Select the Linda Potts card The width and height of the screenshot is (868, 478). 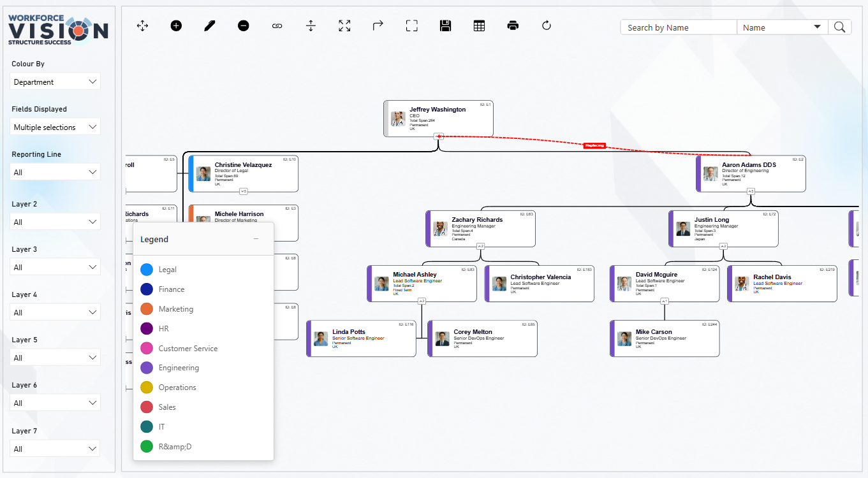(361, 338)
